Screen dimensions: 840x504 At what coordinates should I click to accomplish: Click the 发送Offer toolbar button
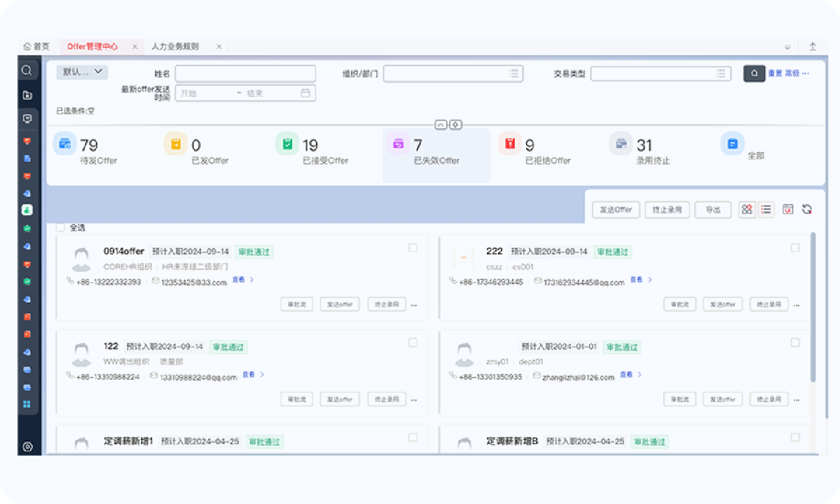click(x=616, y=209)
